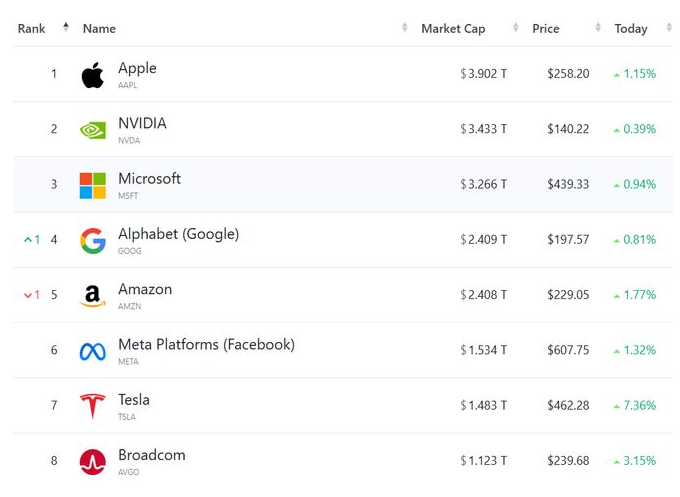Sort by Price column header
The width and height of the screenshot is (680, 497).
point(546,28)
